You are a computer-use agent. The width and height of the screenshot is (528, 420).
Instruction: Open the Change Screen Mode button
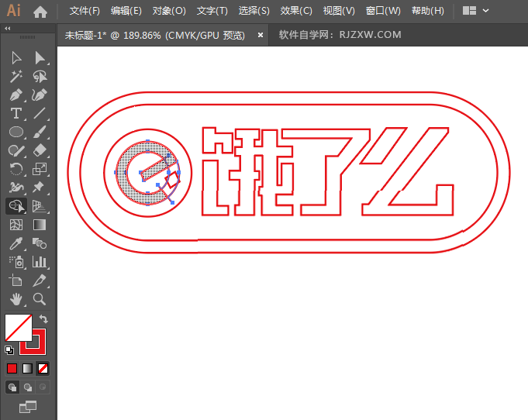[28, 407]
